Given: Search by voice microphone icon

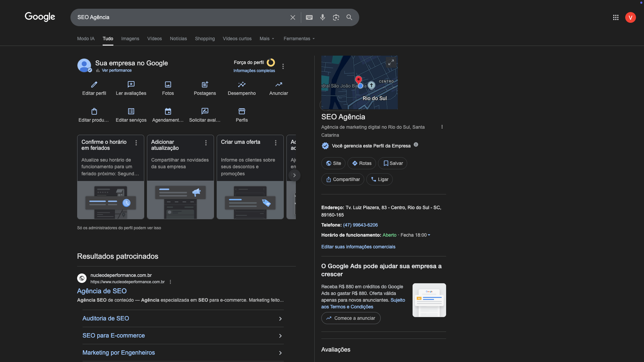Looking at the screenshot, I should pyautogui.click(x=322, y=17).
